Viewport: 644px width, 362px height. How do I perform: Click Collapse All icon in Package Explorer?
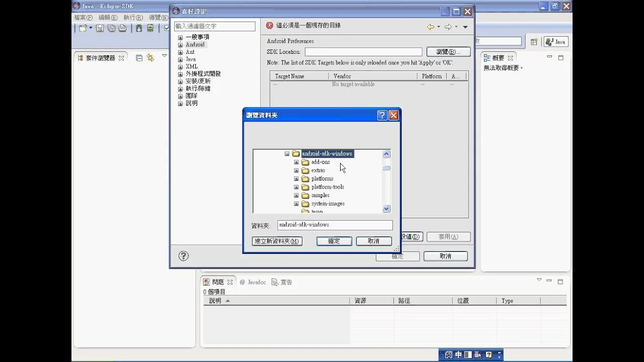tap(139, 58)
